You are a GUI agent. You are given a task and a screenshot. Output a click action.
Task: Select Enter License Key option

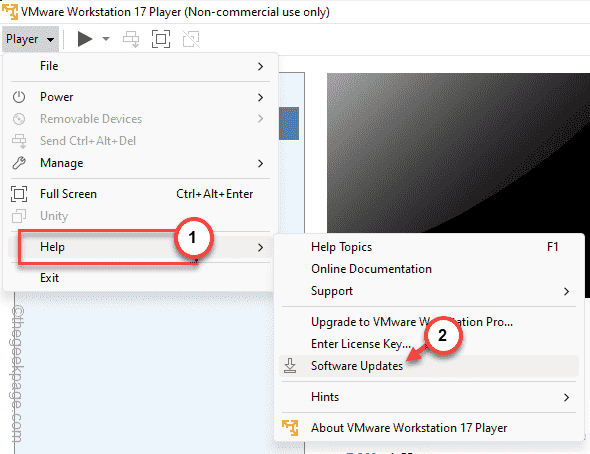click(x=429, y=344)
